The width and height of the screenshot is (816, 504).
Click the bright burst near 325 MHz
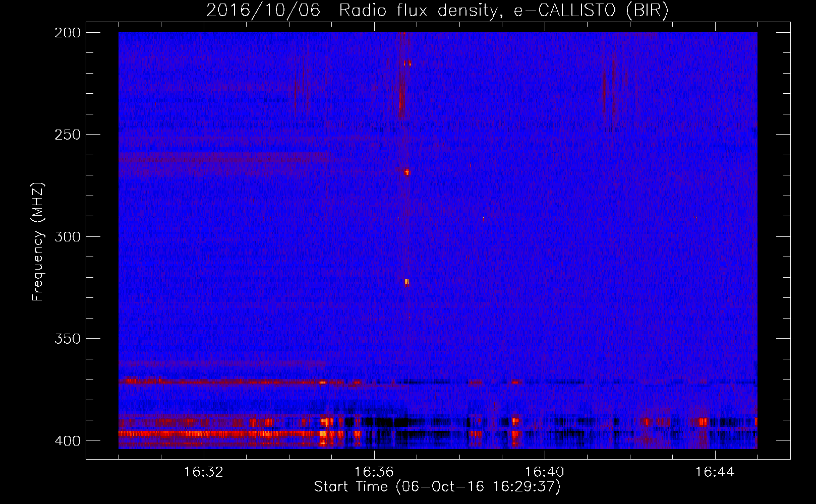click(407, 283)
